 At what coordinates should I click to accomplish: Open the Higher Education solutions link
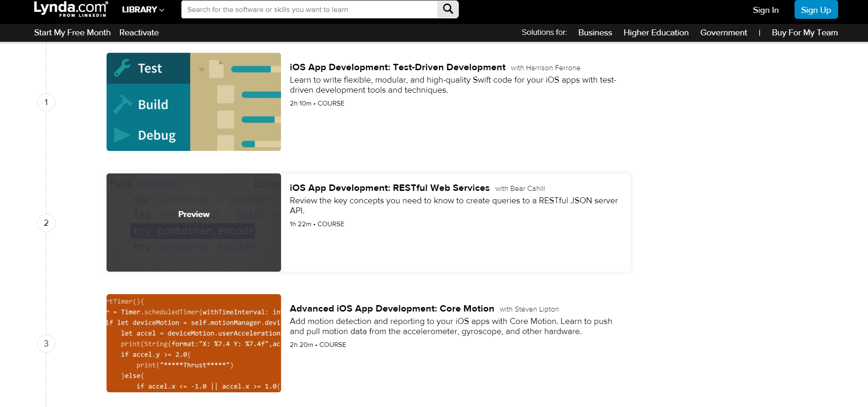point(656,33)
